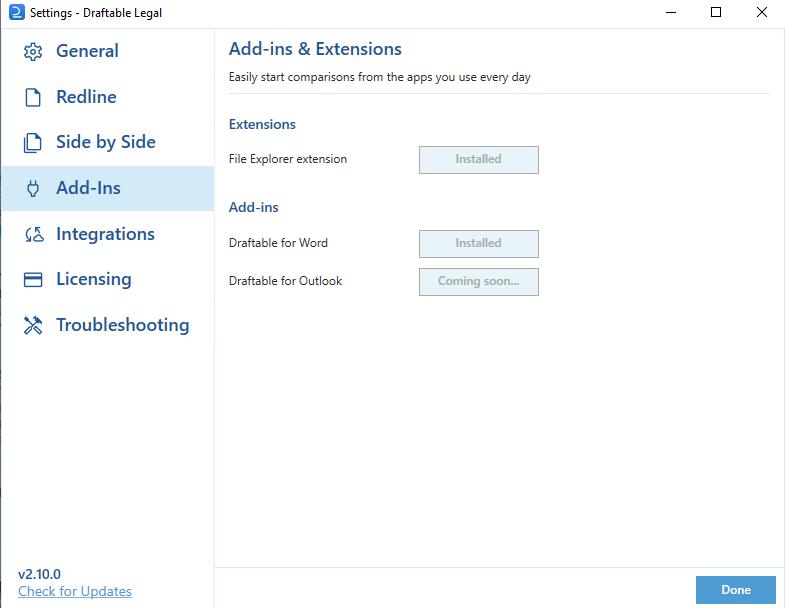Image resolution: width=785 pixels, height=608 pixels.
Task: Open the Side by Side tab
Action: (108, 143)
